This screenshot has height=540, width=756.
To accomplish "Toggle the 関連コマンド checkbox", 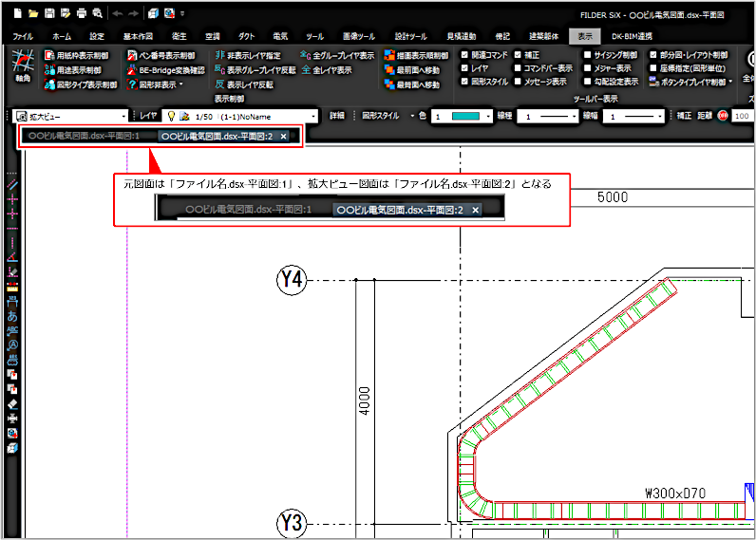I will 463,56.
